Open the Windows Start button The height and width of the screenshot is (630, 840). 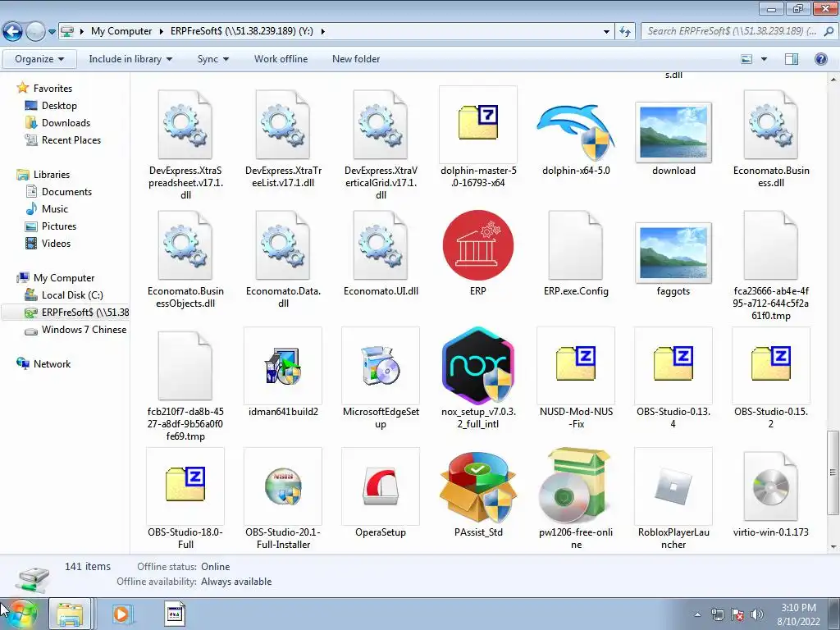pyautogui.click(x=21, y=614)
